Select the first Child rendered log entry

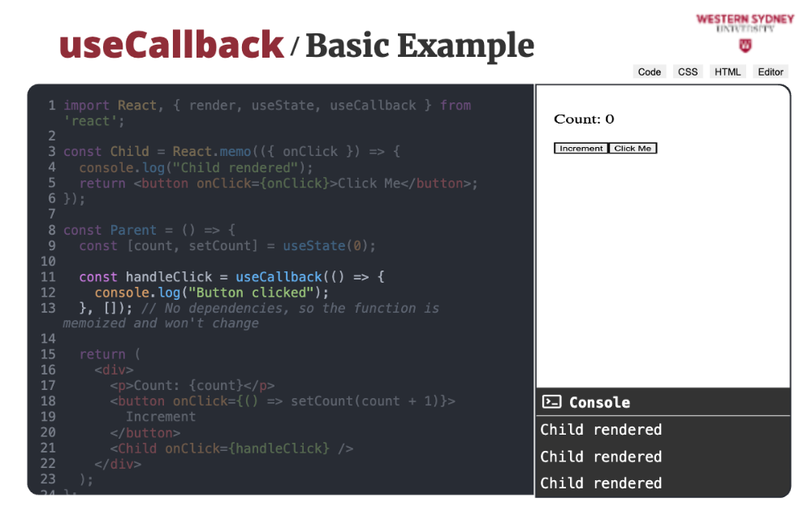pyautogui.click(x=601, y=430)
